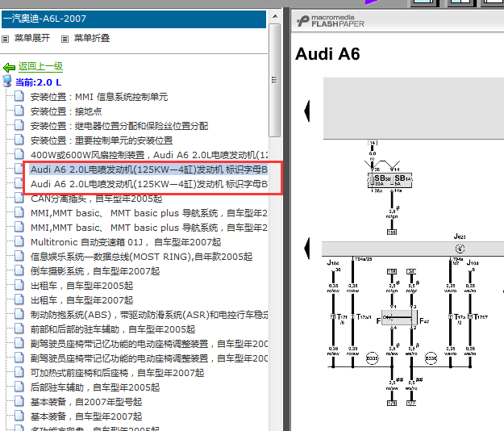
Task: Click the 菜单展开 expand-menu icon
Action: pos(5,39)
